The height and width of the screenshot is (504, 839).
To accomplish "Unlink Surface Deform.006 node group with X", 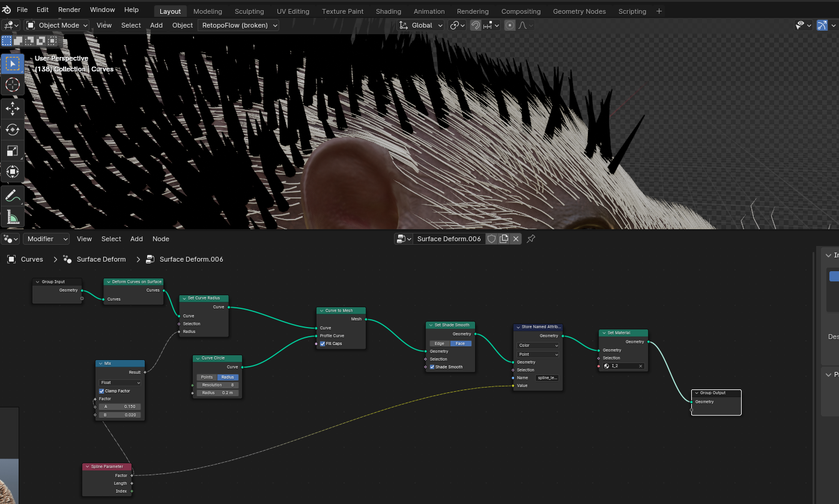I will pyautogui.click(x=516, y=239).
